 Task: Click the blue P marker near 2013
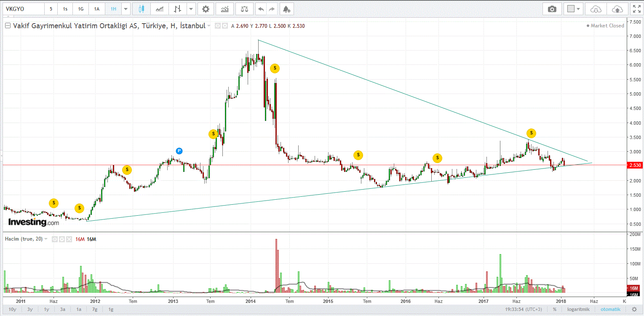pos(179,150)
